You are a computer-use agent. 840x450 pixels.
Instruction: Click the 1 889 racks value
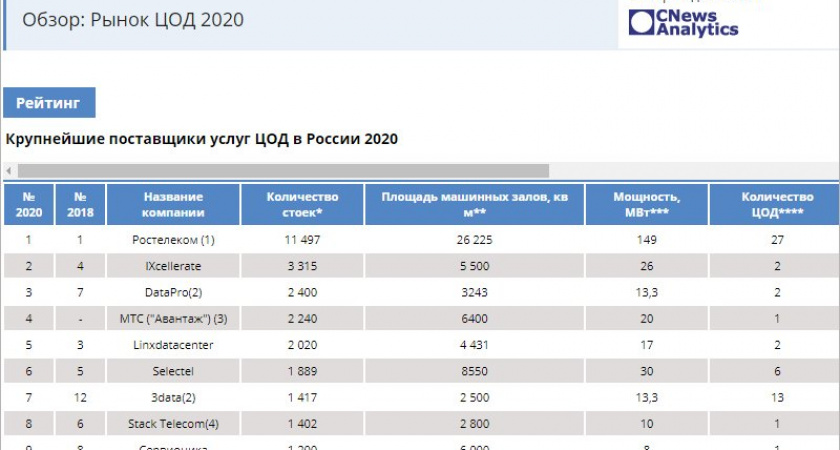coord(303,371)
